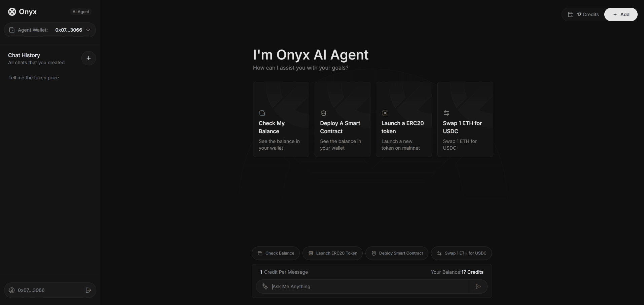Screen dimensions: 644x305
Task: Click the sparkle icon in the chat input
Action: [265, 287]
